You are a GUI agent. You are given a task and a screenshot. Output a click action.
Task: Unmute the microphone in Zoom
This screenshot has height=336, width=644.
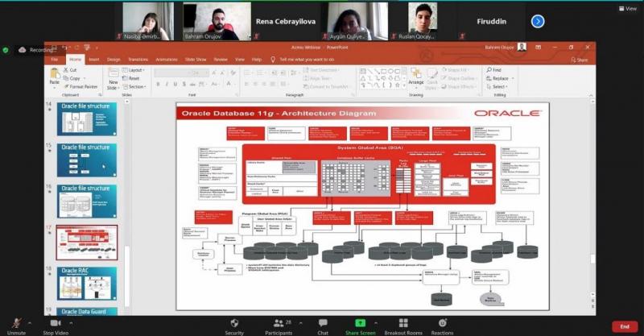pos(16,326)
